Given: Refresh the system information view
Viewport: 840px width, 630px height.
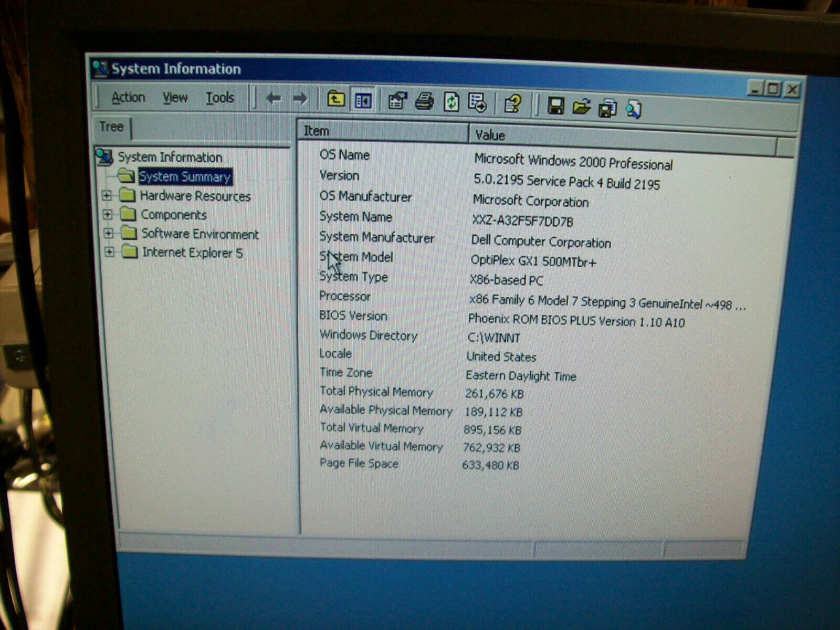Looking at the screenshot, I should click(x=451, y=102).
